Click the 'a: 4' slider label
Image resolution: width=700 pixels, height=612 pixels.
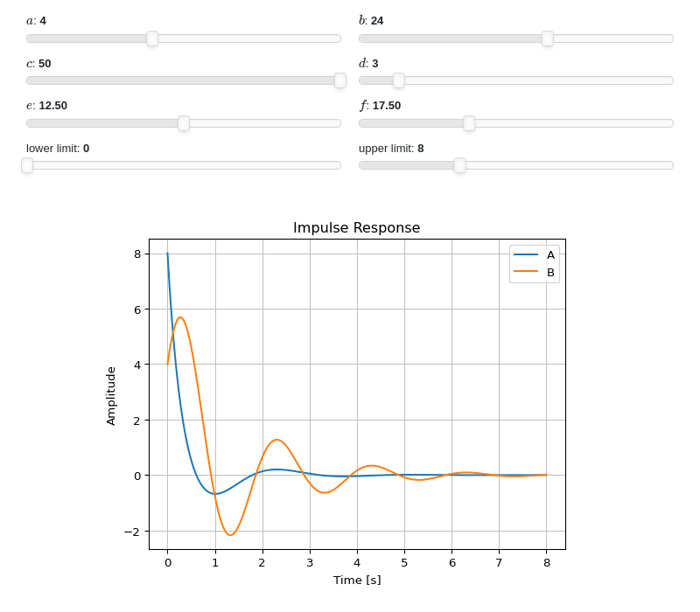tap(36, 21)
